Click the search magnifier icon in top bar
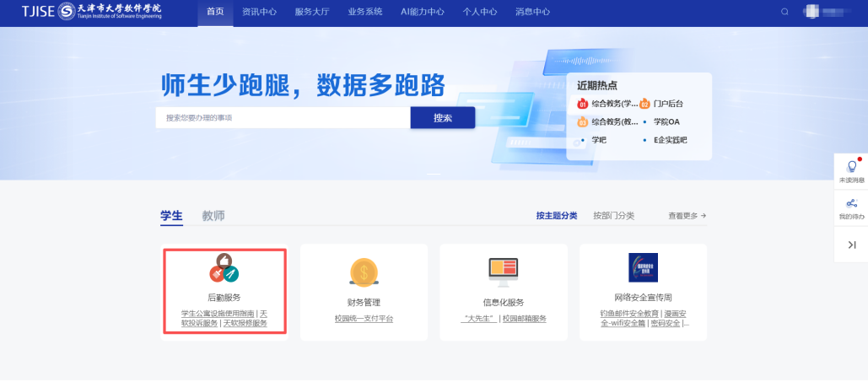 [x=784, y=12]
